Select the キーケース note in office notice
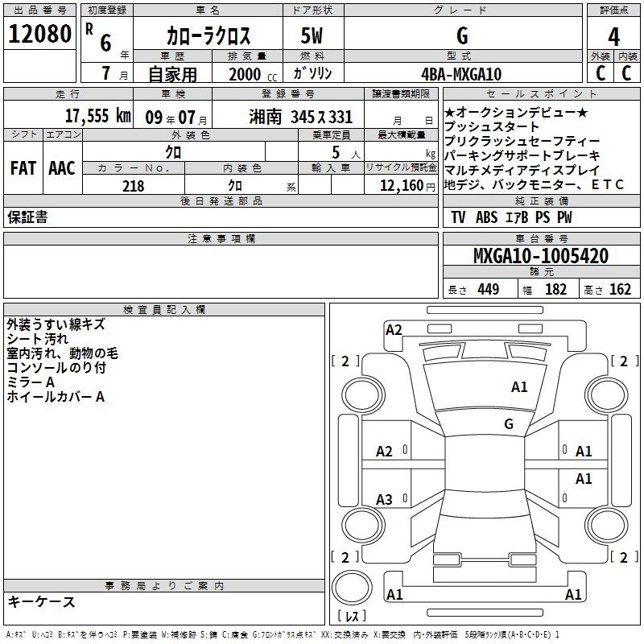This screenshot has width=644, height=644. click(41, 602)
